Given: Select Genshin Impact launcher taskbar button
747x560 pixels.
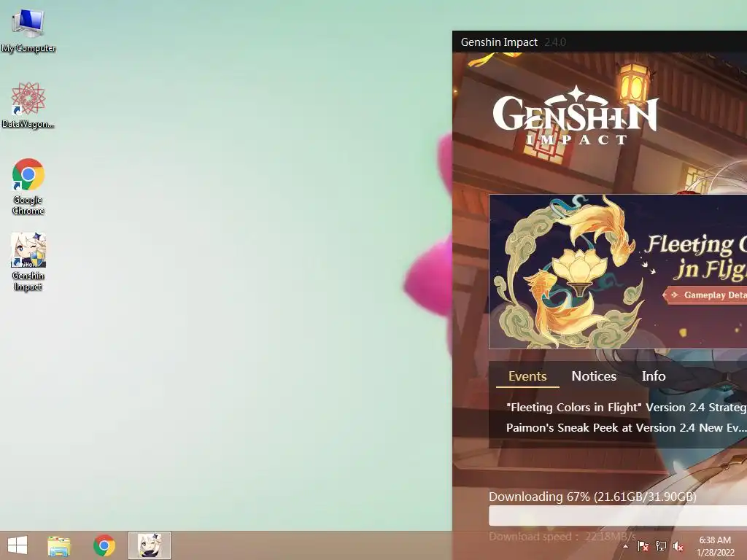Looking at the screenshot, I should 150,545.
